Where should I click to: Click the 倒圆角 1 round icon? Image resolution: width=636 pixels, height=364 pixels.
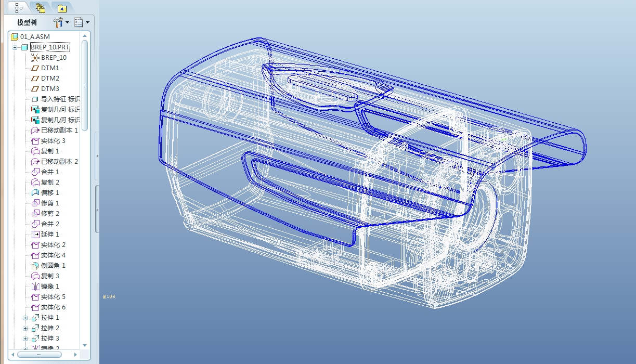click(x=35, y=266)
